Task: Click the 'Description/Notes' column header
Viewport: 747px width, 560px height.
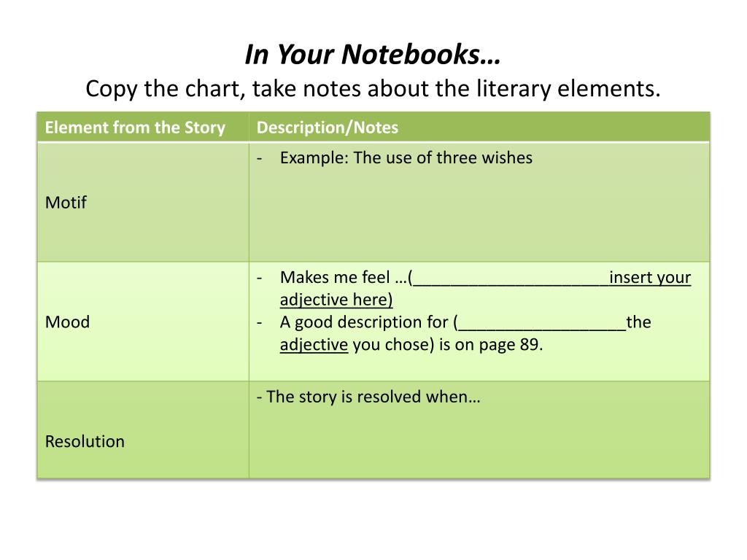Action: pyautogui.click(x=479, y=127)
